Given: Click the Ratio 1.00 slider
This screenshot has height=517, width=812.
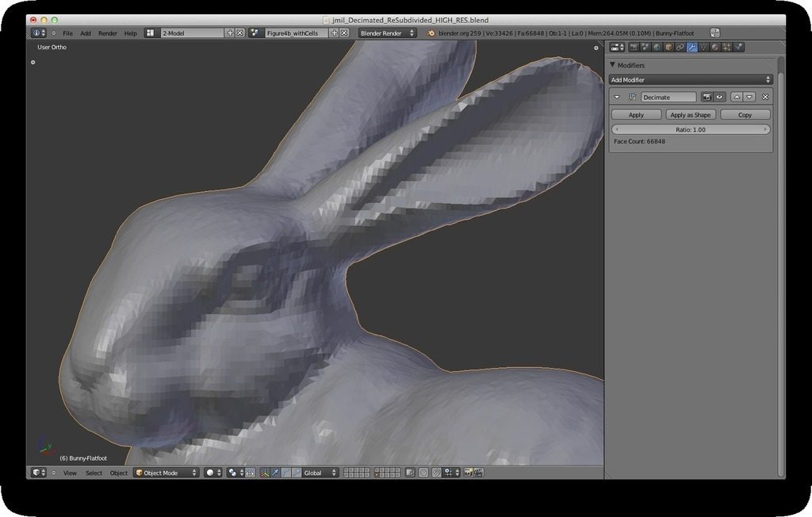Looking at the screenshot, I should (x=690, y=129).
